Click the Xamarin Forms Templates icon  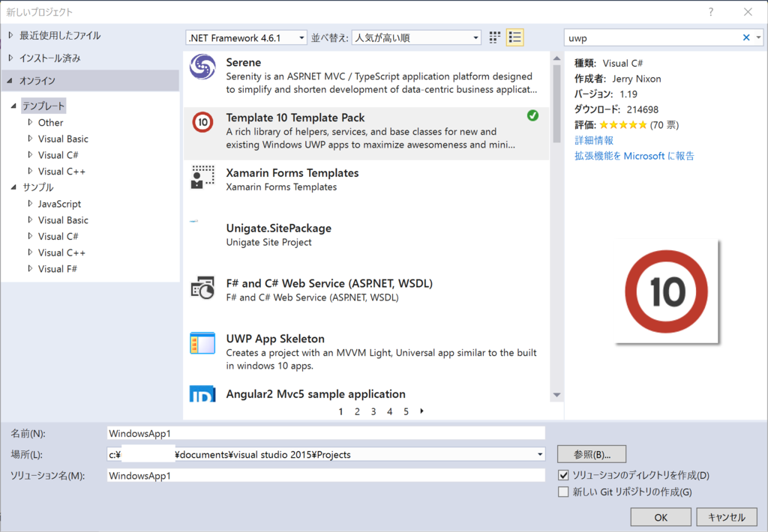tap(202, 177)
